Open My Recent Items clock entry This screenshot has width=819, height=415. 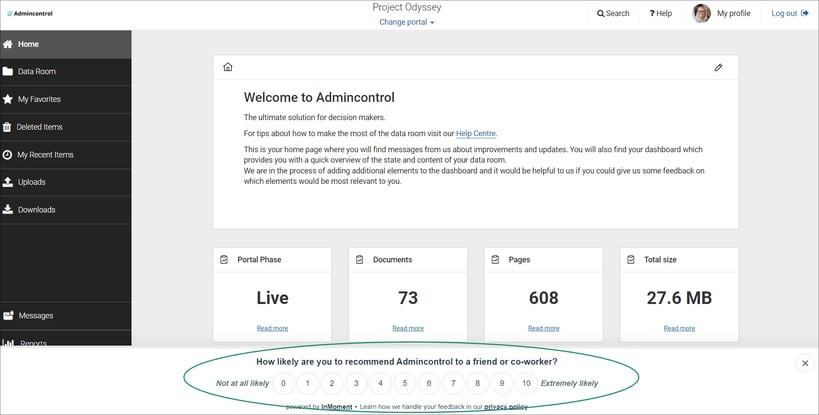(x=66, y=155)
